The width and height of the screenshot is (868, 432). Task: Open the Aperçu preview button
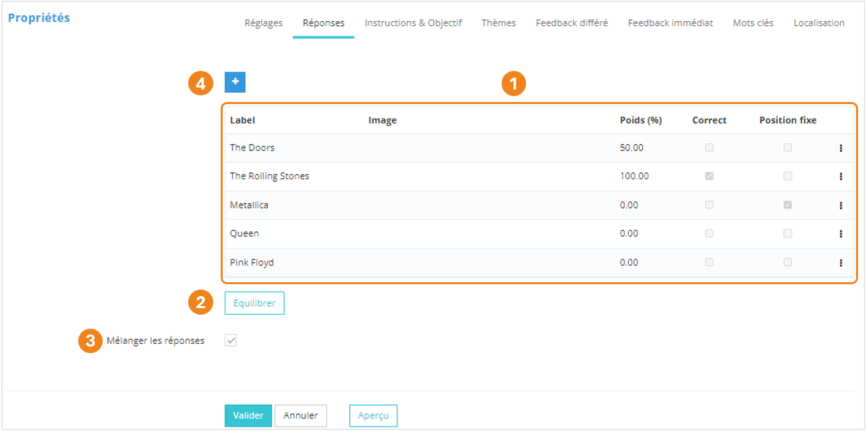(373, 415)
